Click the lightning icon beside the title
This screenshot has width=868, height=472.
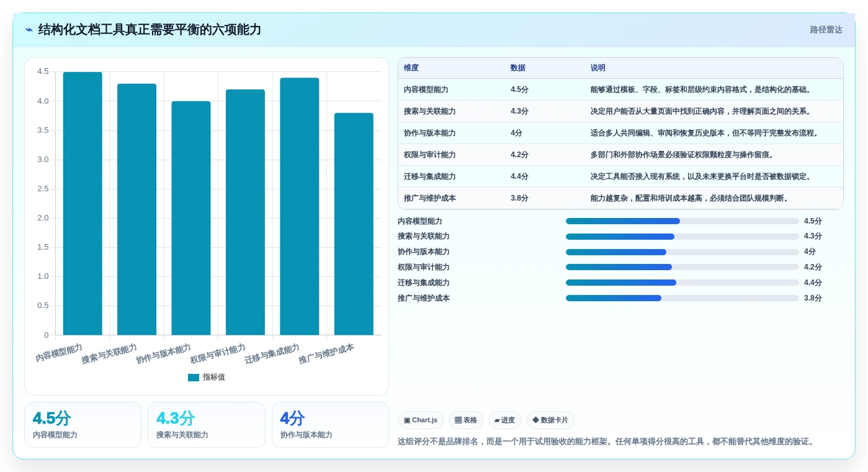pyautogui.click(x=29, y=30)
